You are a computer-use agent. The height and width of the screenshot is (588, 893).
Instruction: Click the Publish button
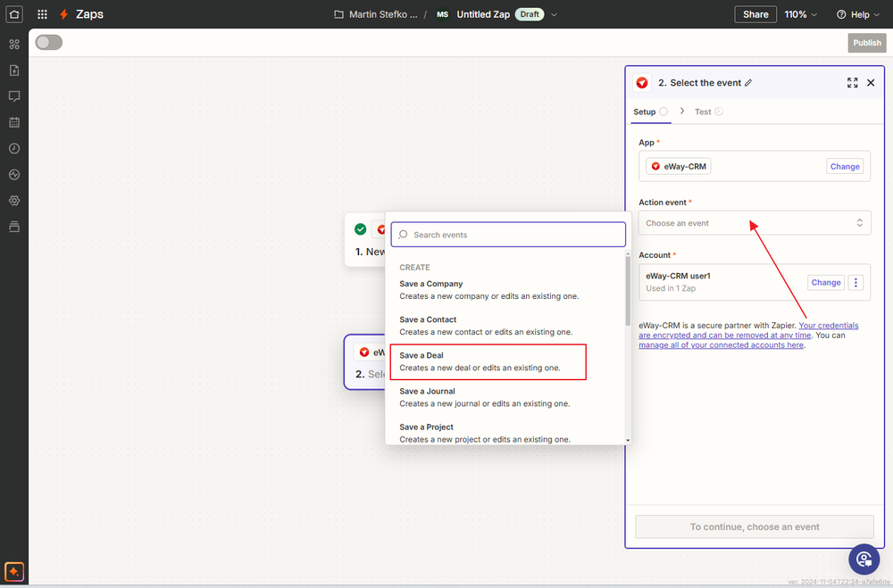tap(867, 43)
